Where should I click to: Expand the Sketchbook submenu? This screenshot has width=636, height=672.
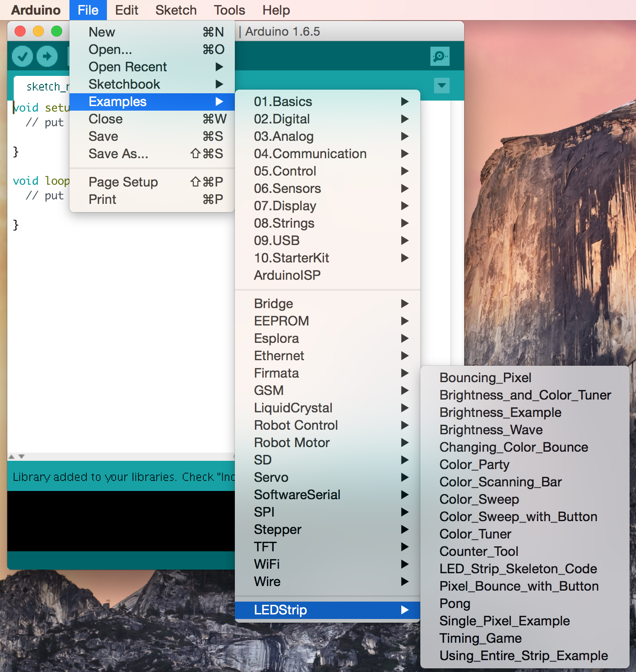(x=152, y=84)
